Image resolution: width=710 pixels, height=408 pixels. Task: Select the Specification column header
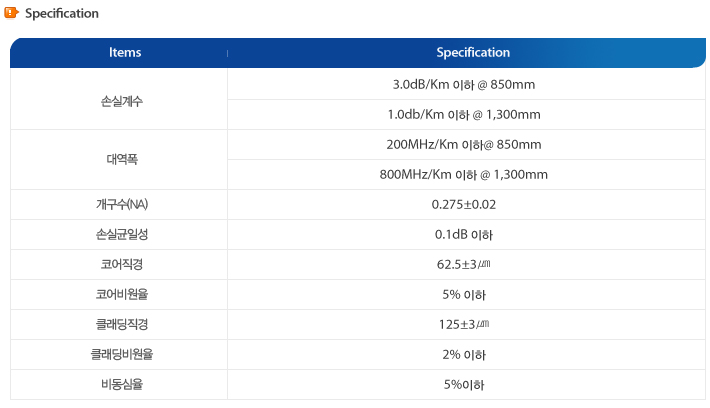tap(473, 53)
